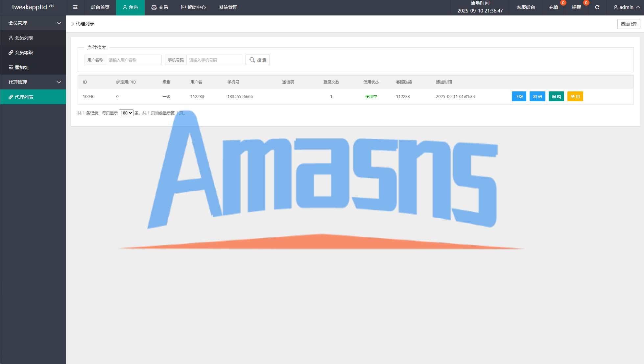Select 代理列表 in the sidebar
Viewport: 644px width, 364px height.
24,97
